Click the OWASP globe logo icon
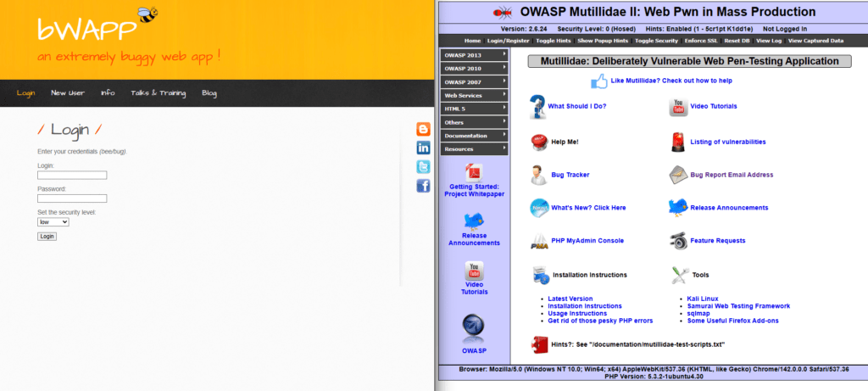 pos(474,327)
